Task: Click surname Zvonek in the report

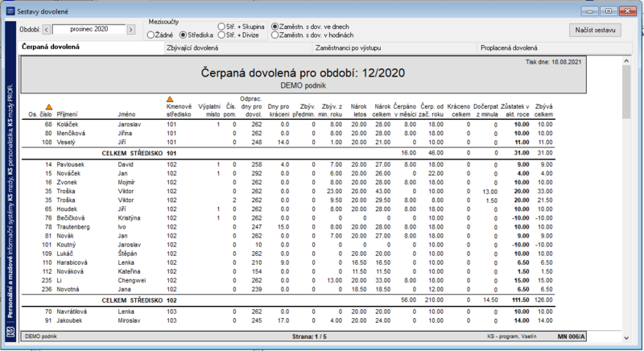Action: [x=67, y=182]
